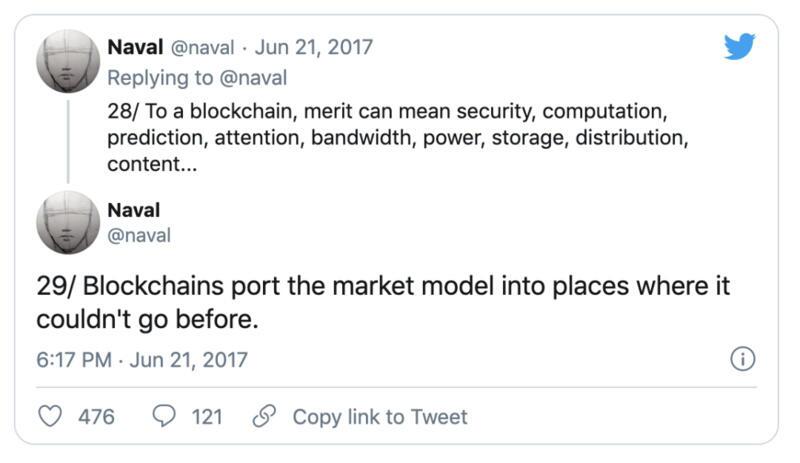The image size is (800, 463).
Task: Click the info circle icon
Action: coord(742,359)
